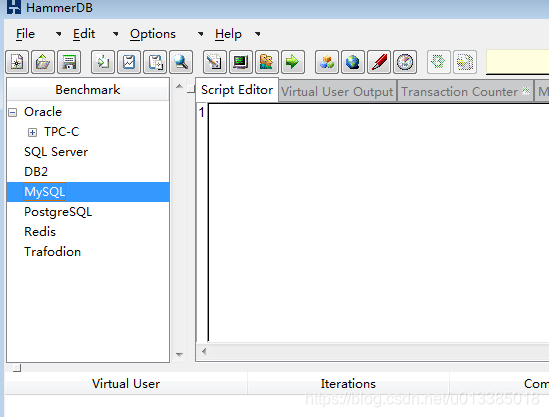Click the compass Metrics icon

tap(405, 62)
